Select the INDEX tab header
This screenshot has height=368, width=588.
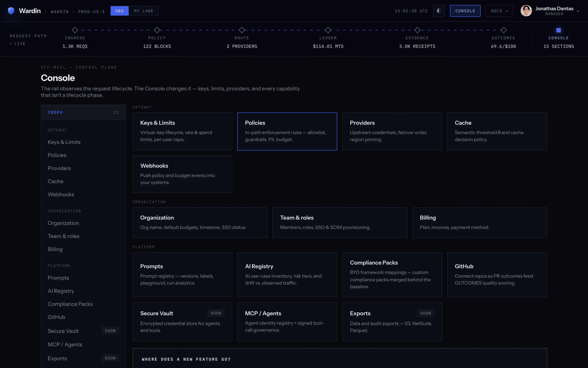click(83, 112)
